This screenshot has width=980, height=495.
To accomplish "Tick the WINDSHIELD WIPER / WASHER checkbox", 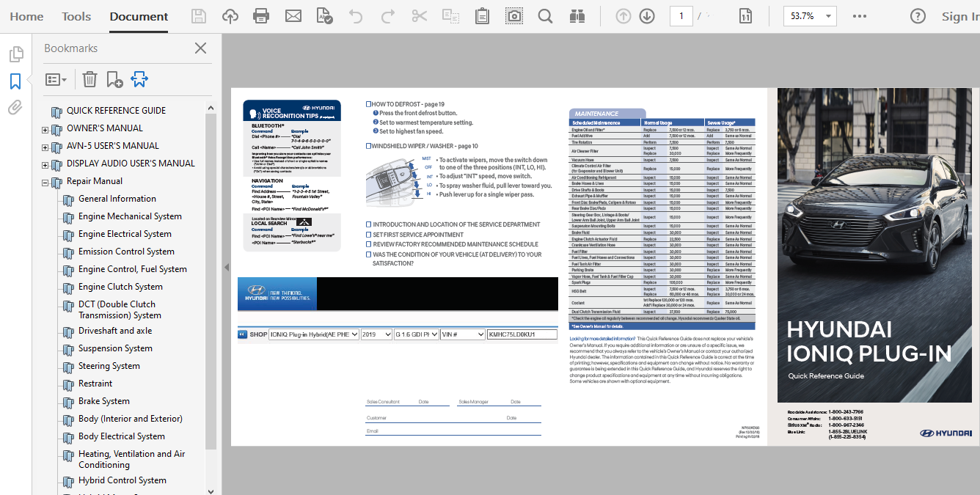I will tap(369, 146).
